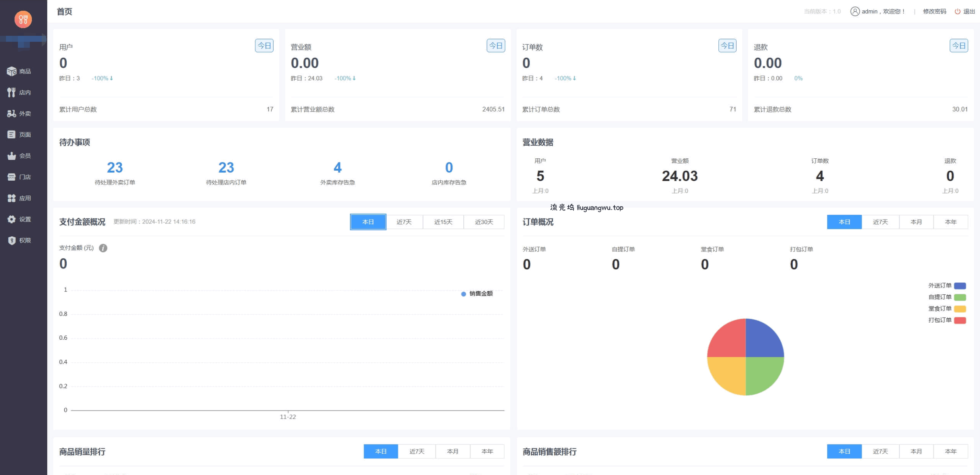
Task: Click the 退出 power icon
Action: click(x=957, y=12)
